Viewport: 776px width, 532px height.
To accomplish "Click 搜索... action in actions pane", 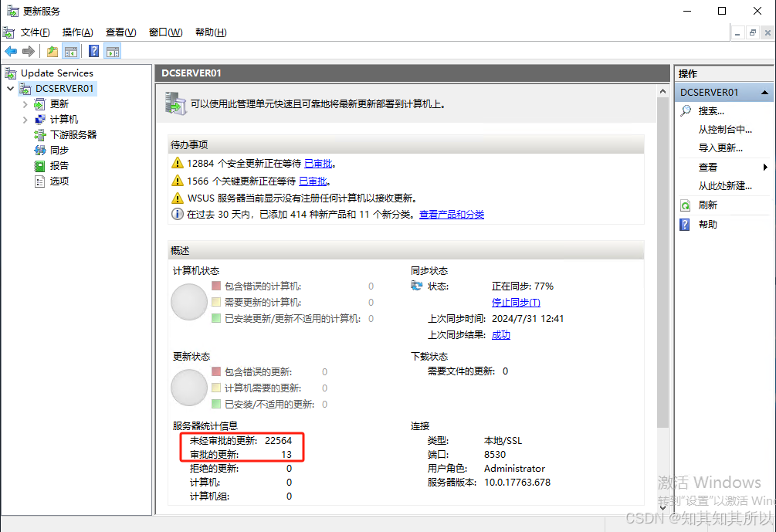I will (x=711, y=111).
